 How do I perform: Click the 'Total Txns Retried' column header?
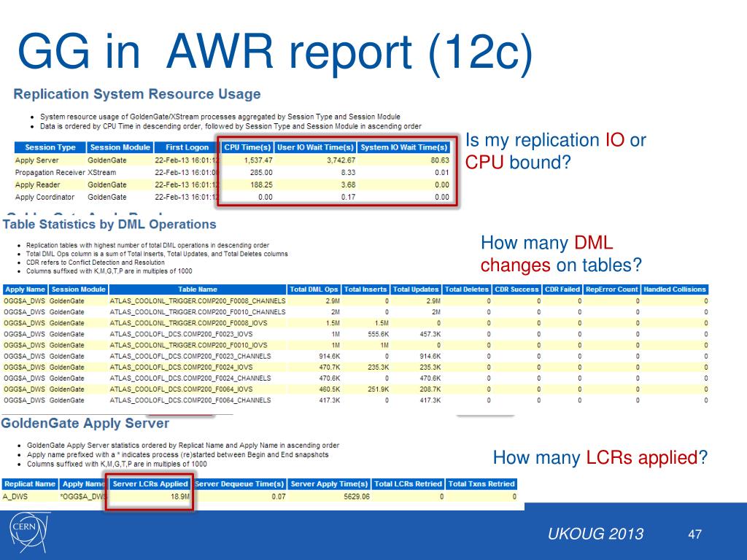pos(481,484)
